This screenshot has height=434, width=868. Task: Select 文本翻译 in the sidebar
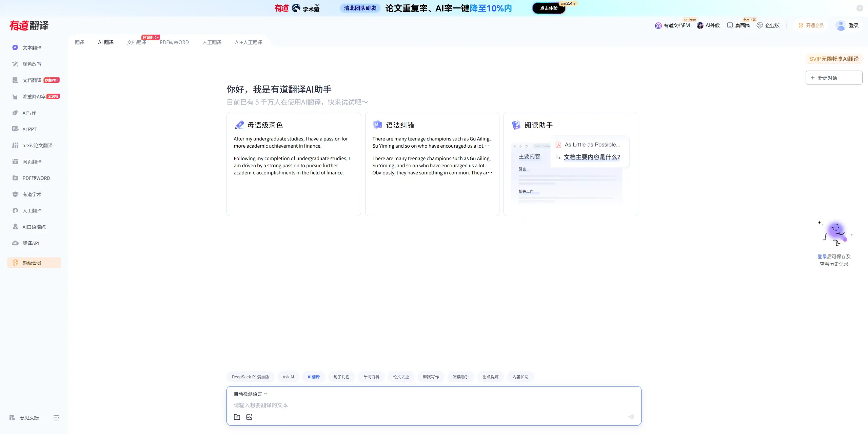pos(33,48)
